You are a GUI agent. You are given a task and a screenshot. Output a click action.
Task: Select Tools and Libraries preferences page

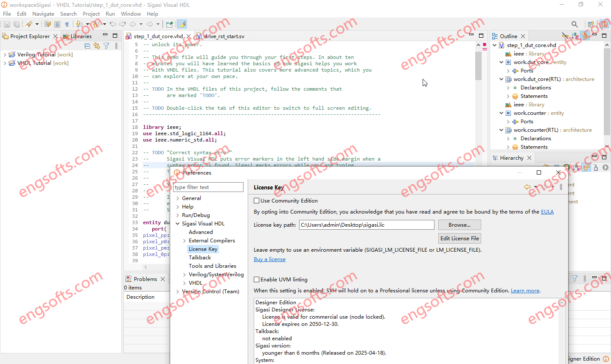213,266
